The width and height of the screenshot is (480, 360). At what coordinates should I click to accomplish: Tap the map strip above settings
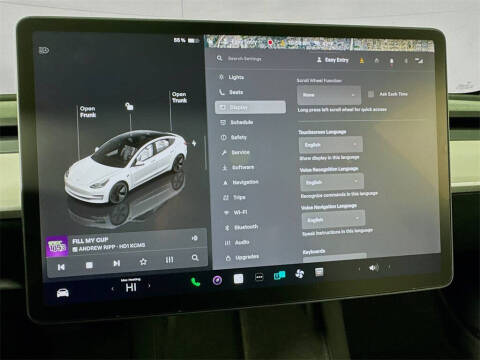[319, 43]
